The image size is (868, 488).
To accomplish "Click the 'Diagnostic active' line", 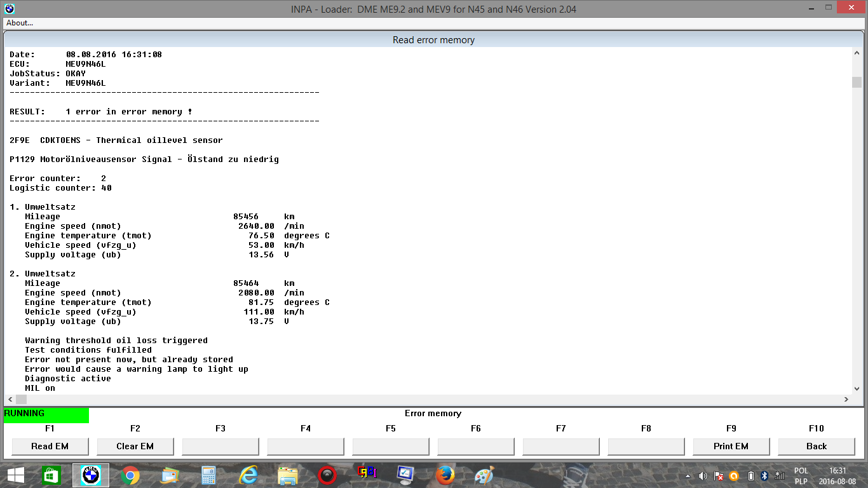I will 68,379.
